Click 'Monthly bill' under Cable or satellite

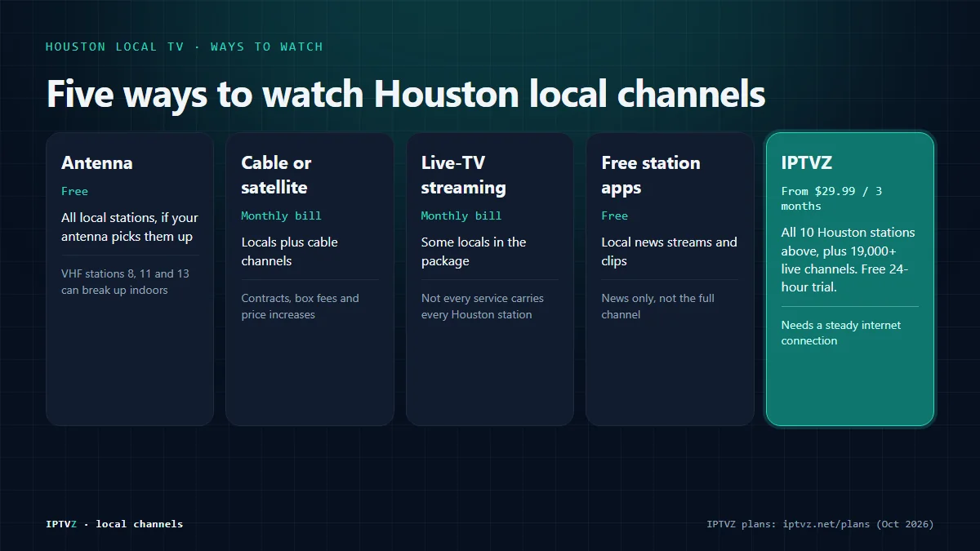click(x=281, y=216)
